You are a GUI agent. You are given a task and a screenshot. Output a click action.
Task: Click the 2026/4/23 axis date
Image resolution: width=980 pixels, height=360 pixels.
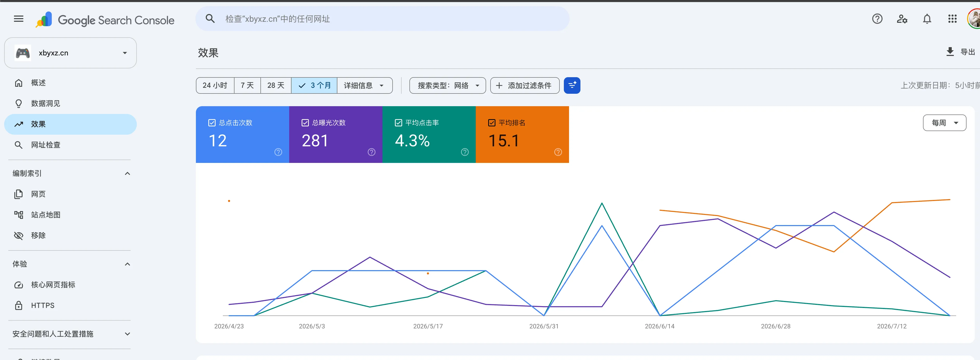pos(229,326)
